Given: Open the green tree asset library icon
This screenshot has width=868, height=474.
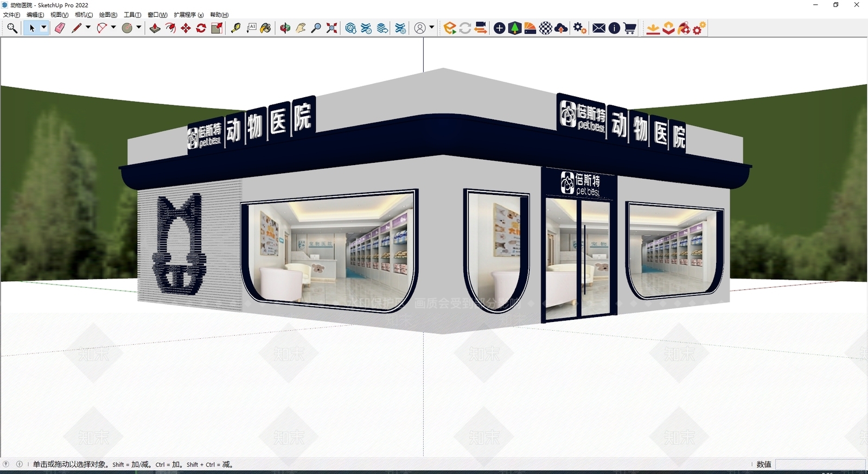Looking at the screenshot, I should point(515,28).
